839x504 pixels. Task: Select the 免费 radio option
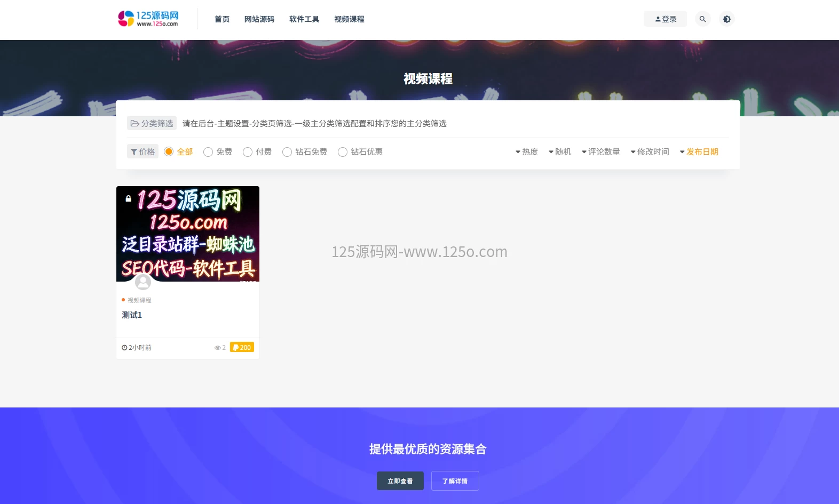208,152
